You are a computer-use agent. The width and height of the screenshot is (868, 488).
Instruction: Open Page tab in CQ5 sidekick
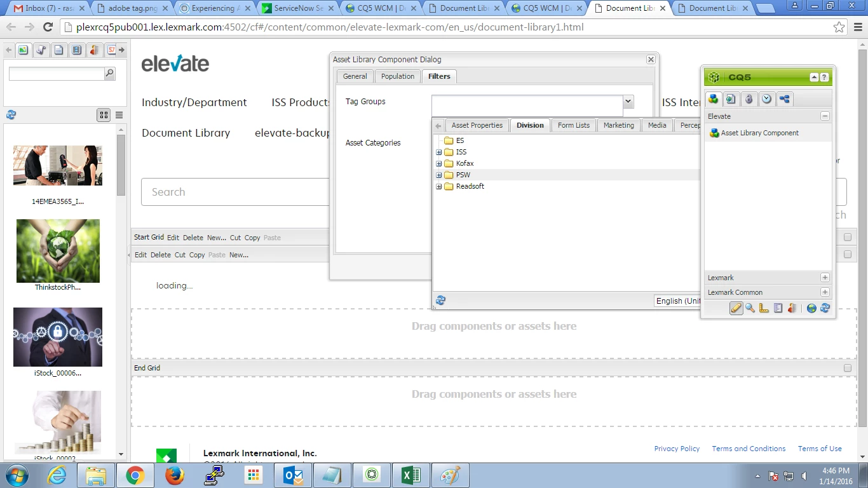(731, 98)
